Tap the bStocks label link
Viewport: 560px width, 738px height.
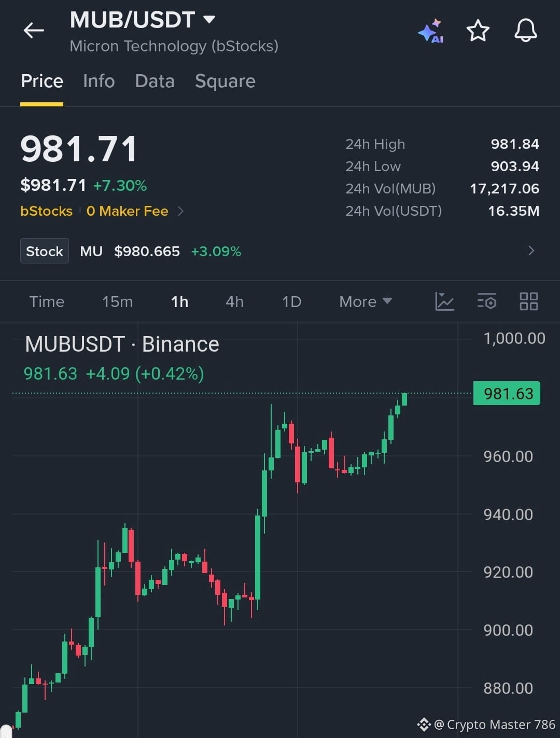[x=46, y=211]
